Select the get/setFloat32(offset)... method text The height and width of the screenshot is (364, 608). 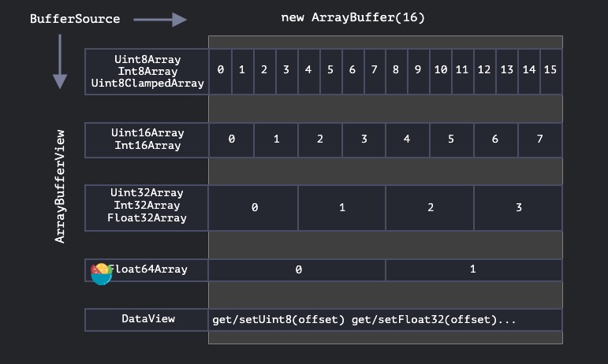434,320
